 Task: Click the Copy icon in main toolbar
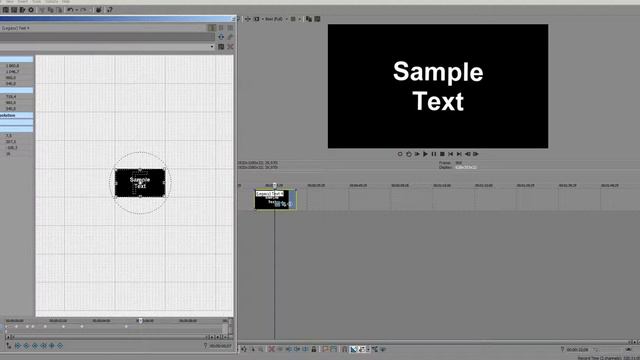[x=51, y=10]
